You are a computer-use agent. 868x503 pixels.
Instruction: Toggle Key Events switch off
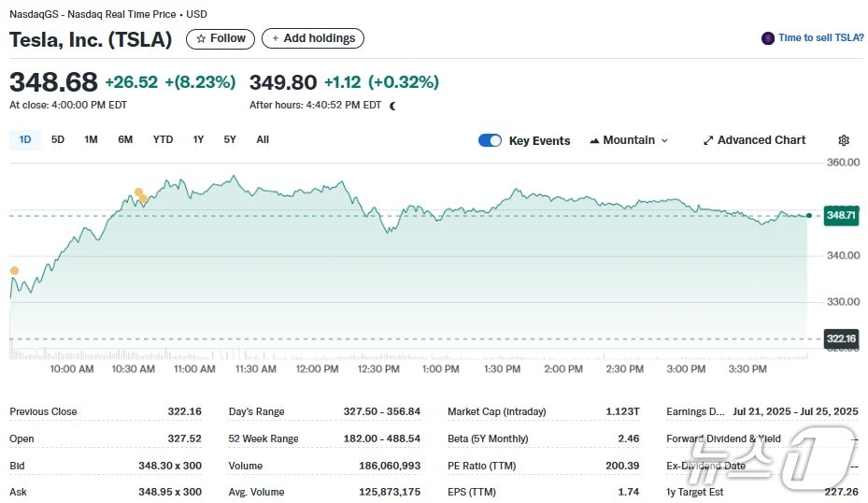coord(490,140)
